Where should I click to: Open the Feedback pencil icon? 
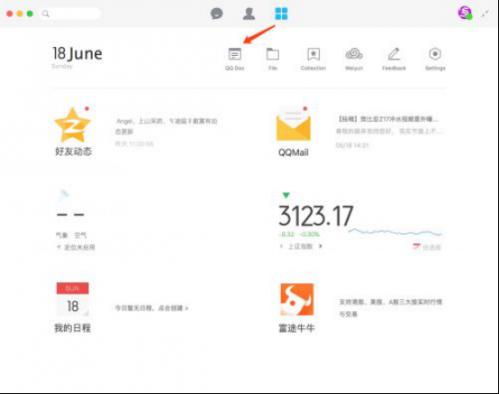[x=394, y=54]
